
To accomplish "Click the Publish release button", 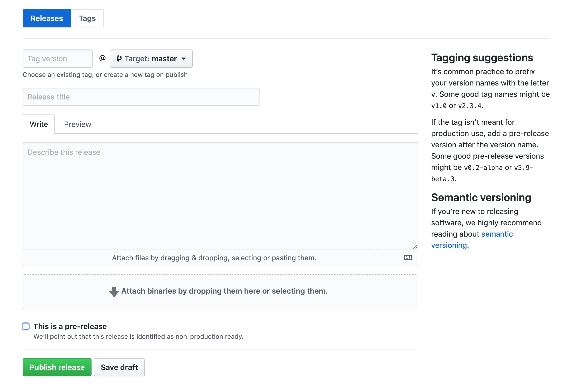I will [x=57, y=367].
